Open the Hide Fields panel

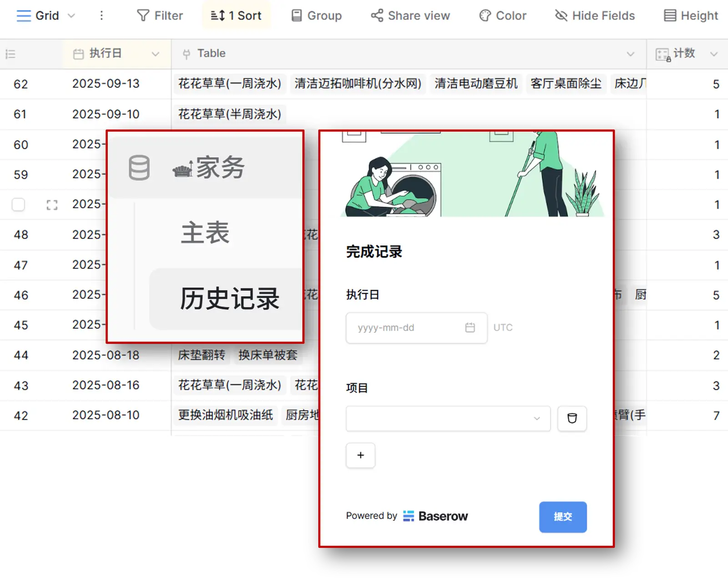tap(595, 15)
